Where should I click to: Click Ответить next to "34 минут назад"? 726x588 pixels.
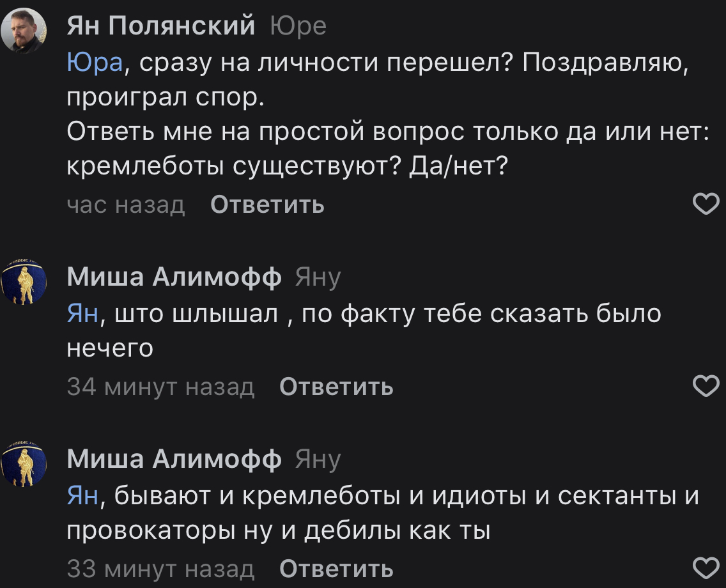tap(336, 387)
